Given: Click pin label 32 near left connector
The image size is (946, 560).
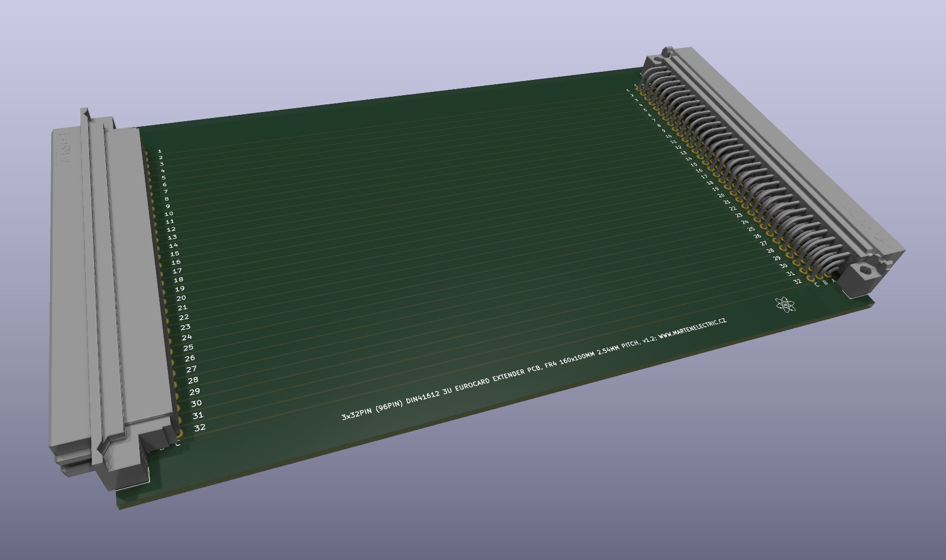Looking at the screenshot, I should pos(200,427).
